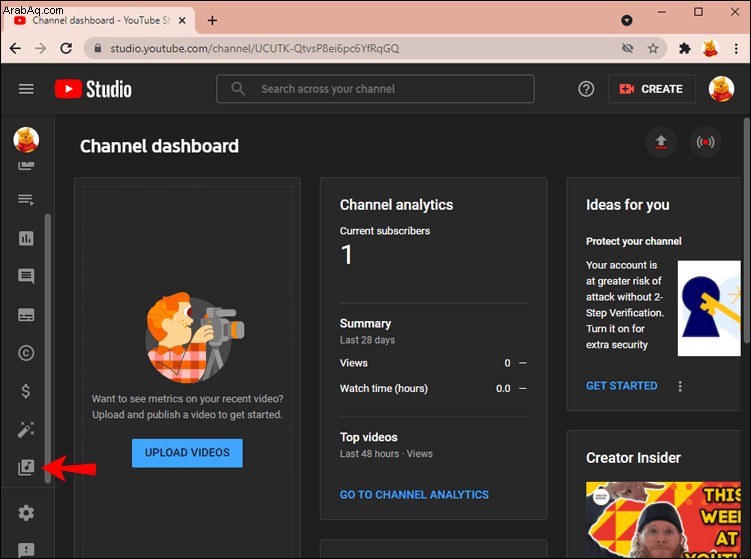Open Monetization dollar icon in sidebar

[x=26, y=391]
